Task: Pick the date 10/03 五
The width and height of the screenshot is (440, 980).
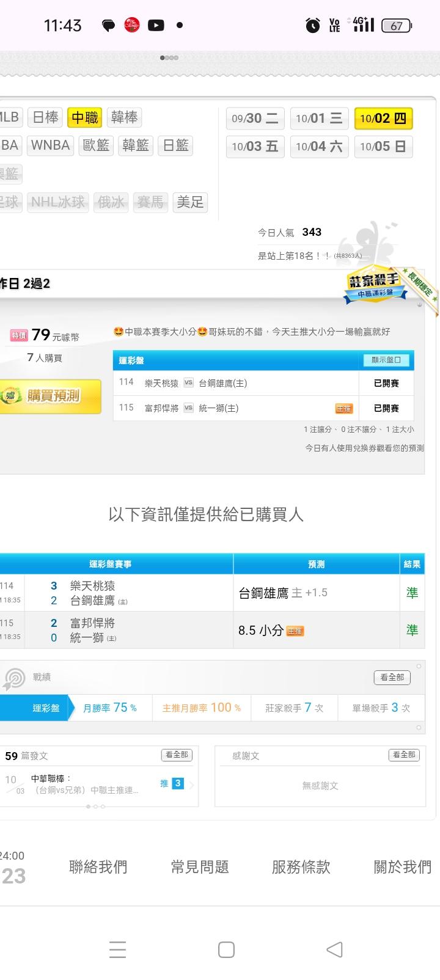Action: tap(255, 147)
